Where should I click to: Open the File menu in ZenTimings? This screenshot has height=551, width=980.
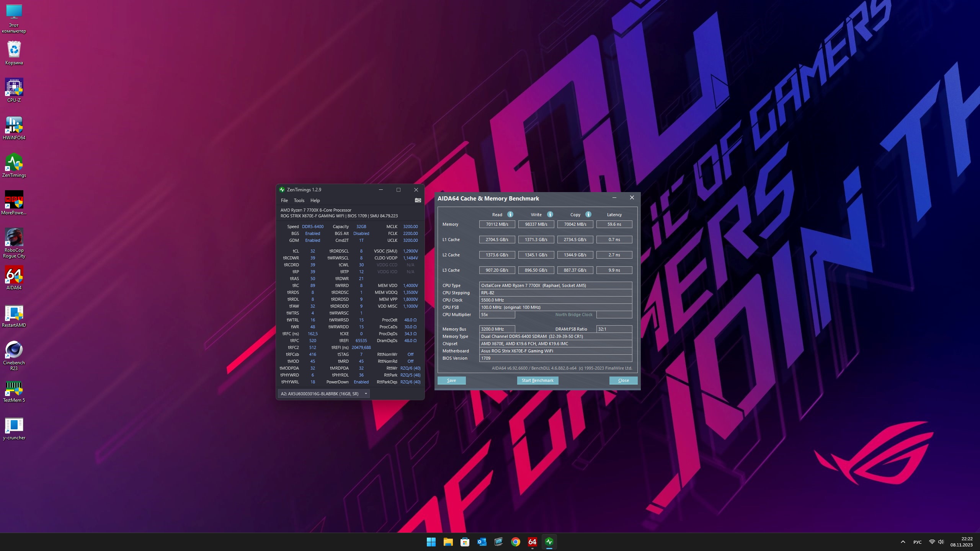click(x=284, y=201)
